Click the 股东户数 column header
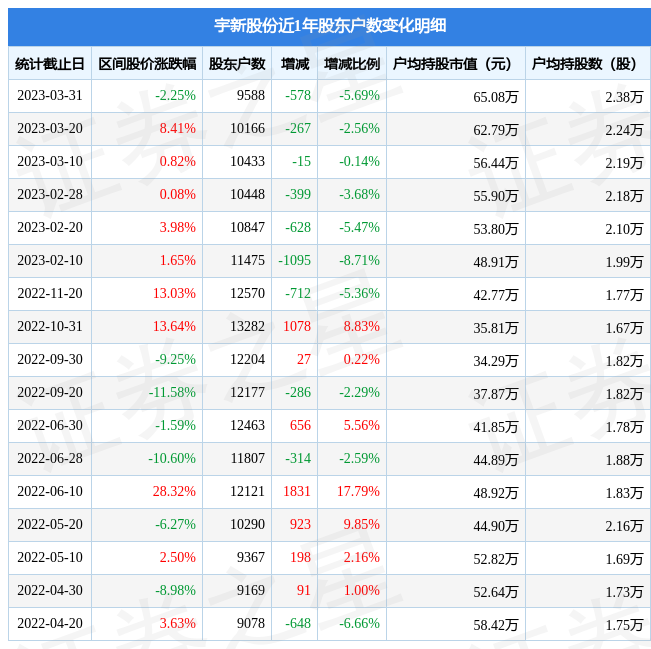This screenshot has height=649, width=651. coord(237,64)
